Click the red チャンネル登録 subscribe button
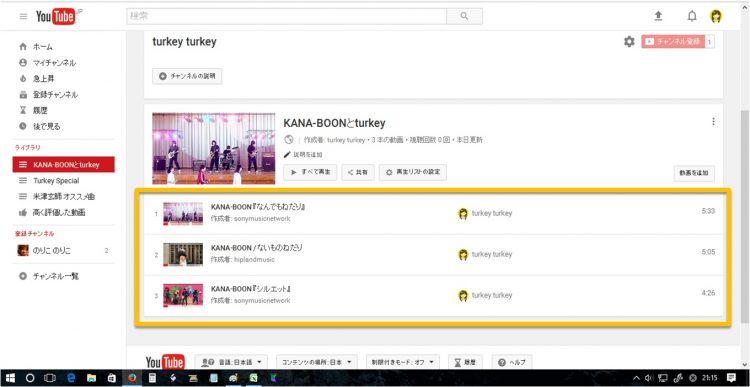 point(673,42)
